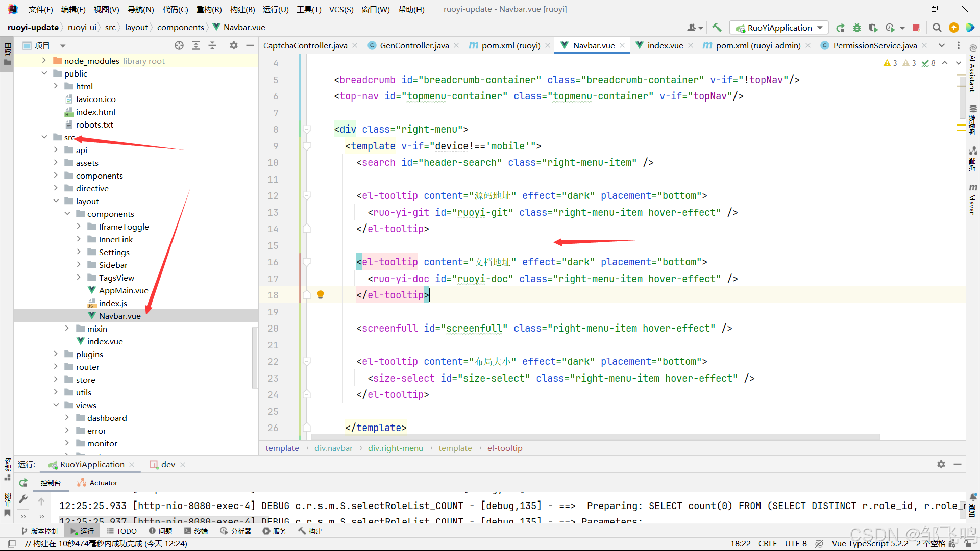Click the CRLF line separator indicator
This screenshot has width=980, height=551.
click(x=767, y=544)
